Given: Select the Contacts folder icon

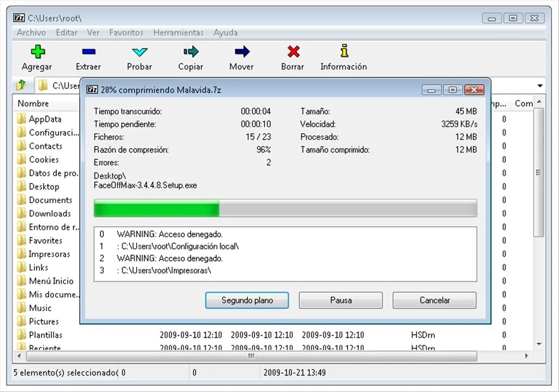Looking at the screenshot, I should click(x=22, y=146).
